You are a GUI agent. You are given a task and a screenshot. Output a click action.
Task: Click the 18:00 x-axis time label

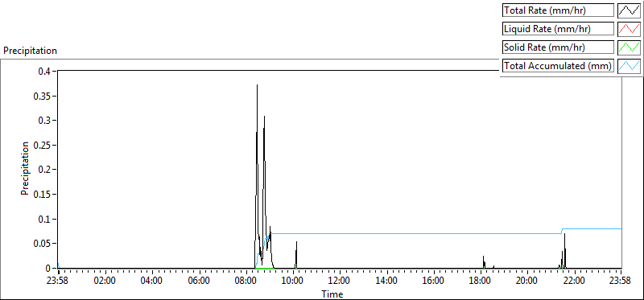tap(480, 282)
